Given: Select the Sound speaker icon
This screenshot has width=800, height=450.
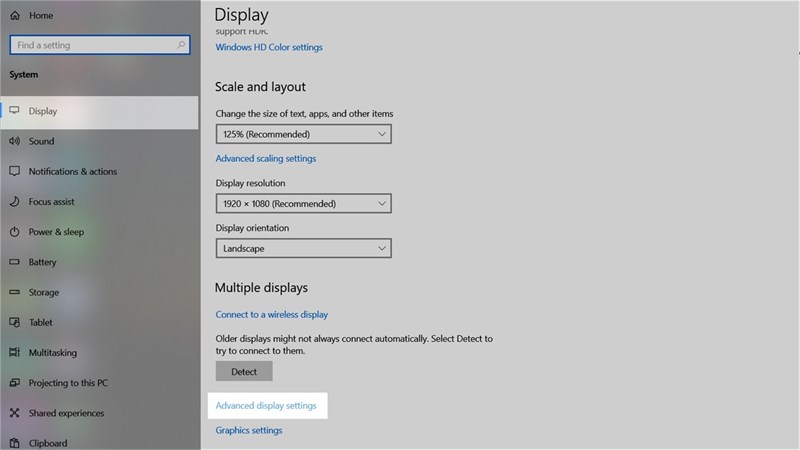Looking at the screenshot, I should pos(15,142).
